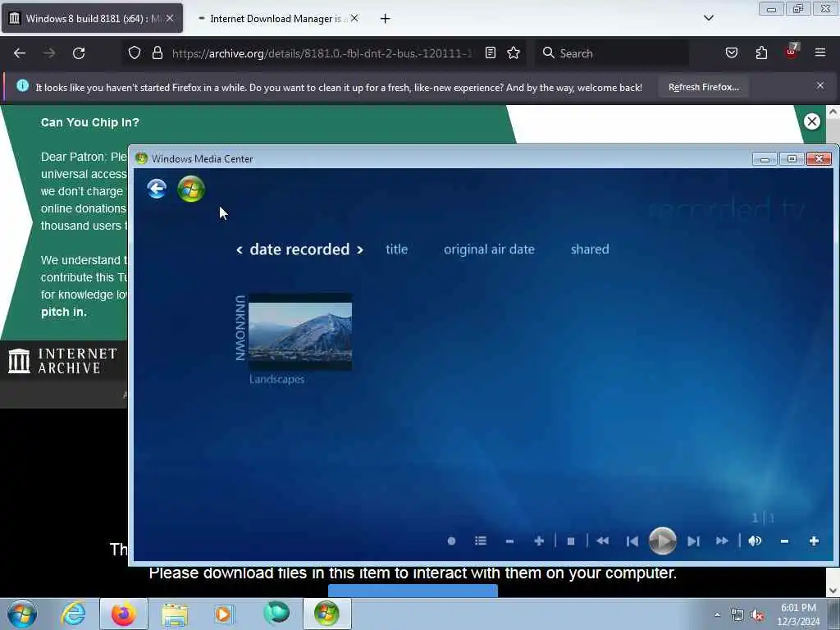This screenshot has width=840, height=630.
Task: Bookmark this page with the star
Action: pyautogui.click(x=514, y=52)
